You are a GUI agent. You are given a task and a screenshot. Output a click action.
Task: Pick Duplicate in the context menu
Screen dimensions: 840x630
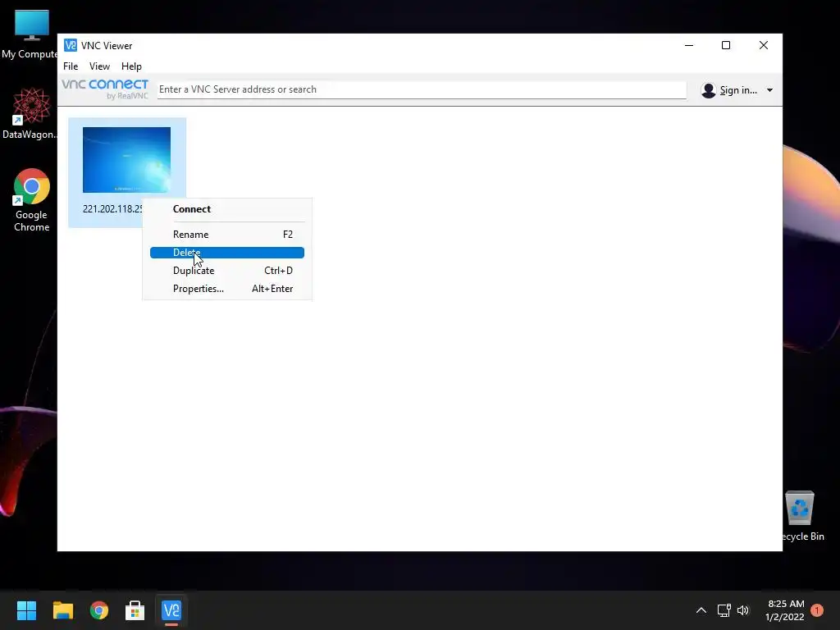(x=227, y=271)
